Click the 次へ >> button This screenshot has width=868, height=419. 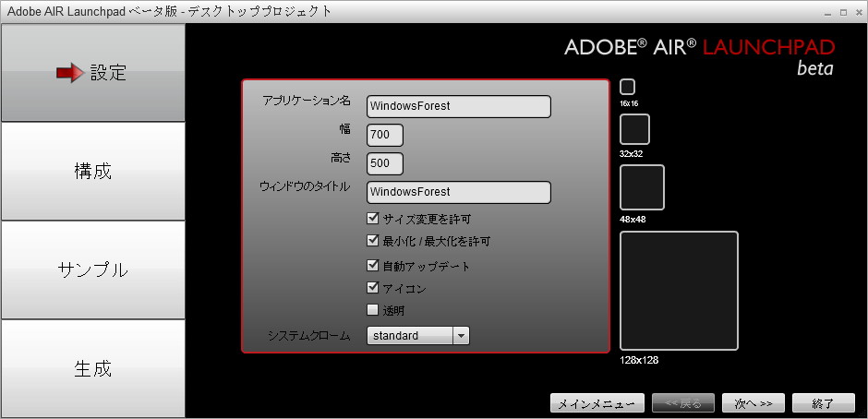coord(753,403)
